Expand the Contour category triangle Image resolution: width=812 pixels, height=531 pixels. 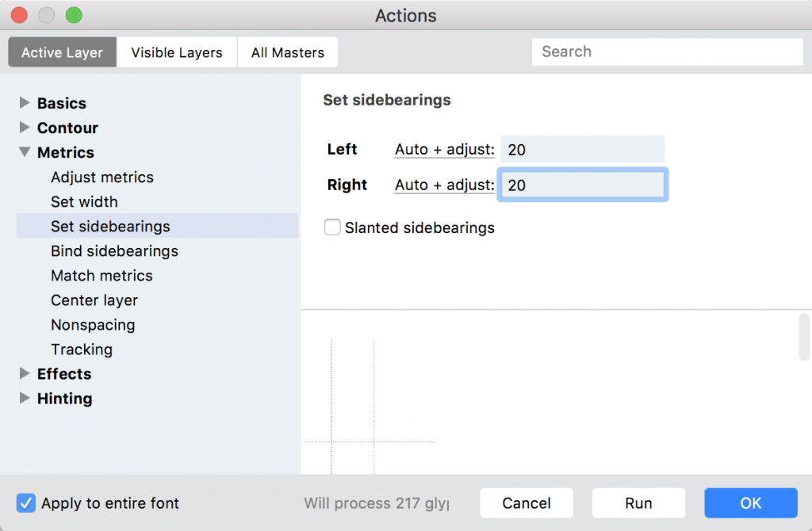coord(25,128)
